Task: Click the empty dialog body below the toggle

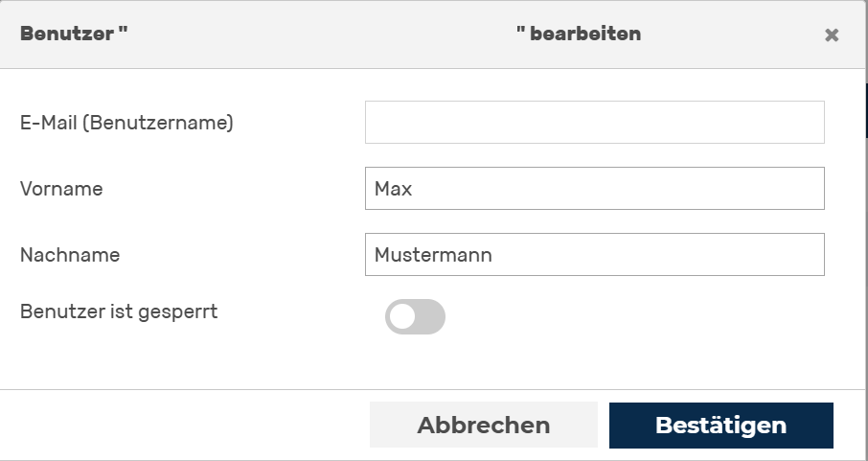Action: tap(432, 362)
